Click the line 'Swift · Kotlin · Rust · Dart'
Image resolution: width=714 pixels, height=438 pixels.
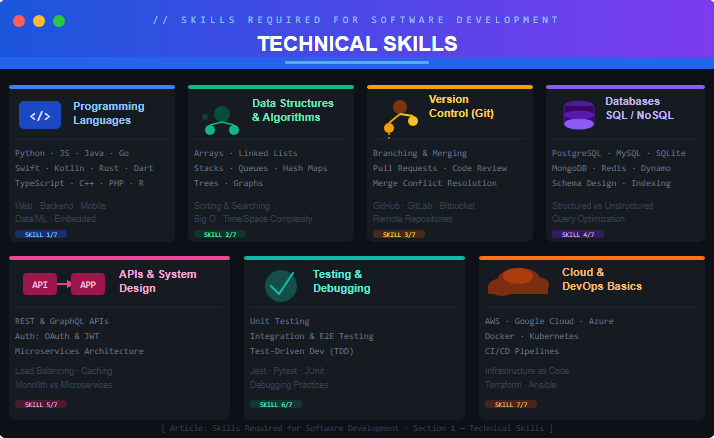tap(84, 168)
